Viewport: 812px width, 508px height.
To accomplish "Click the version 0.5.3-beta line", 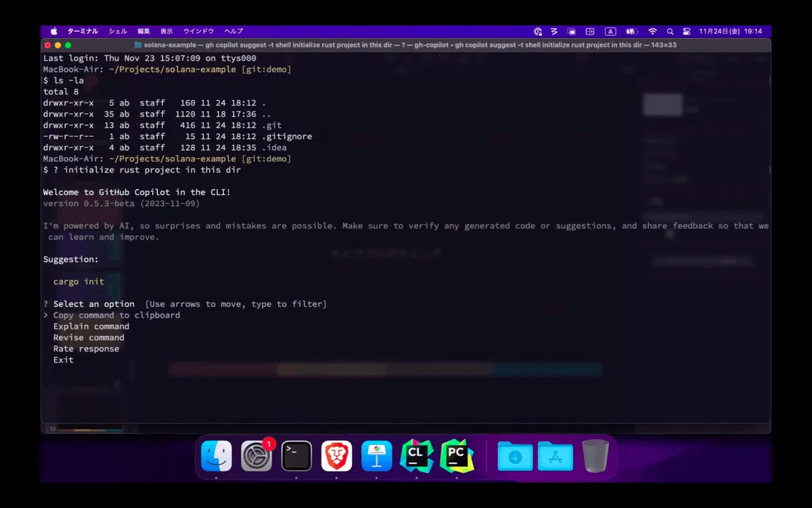I will pos(122,203).
